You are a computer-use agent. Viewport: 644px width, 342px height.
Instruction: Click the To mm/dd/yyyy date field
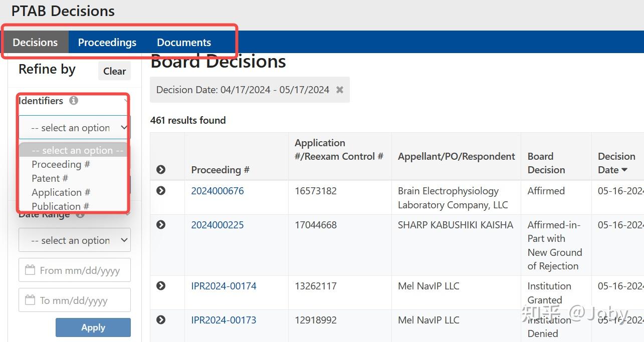[80, 300]
